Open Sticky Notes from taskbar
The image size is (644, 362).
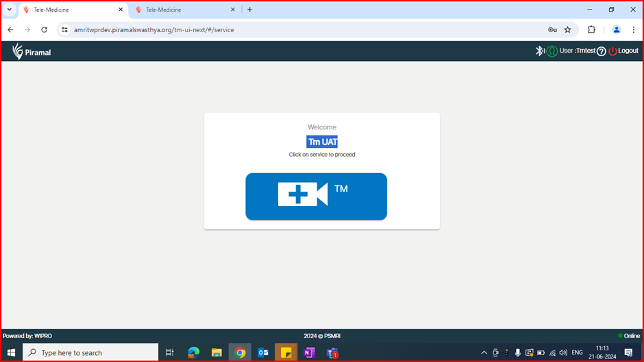coord(286,352)
